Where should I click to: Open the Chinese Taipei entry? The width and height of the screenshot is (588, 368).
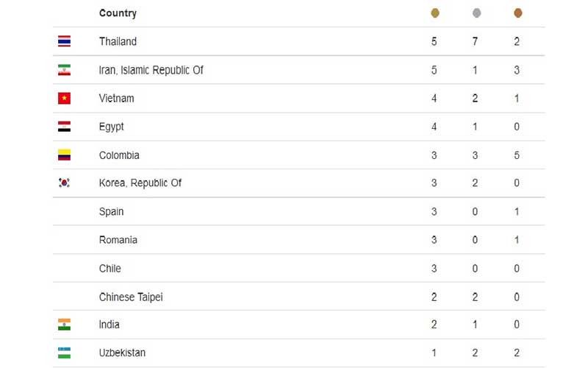(x=131, y=297)
